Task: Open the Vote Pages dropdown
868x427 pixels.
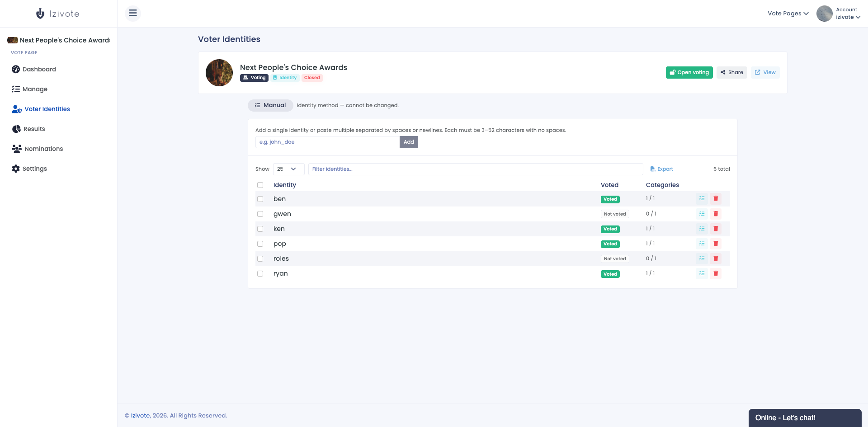Action: [788, 14]
